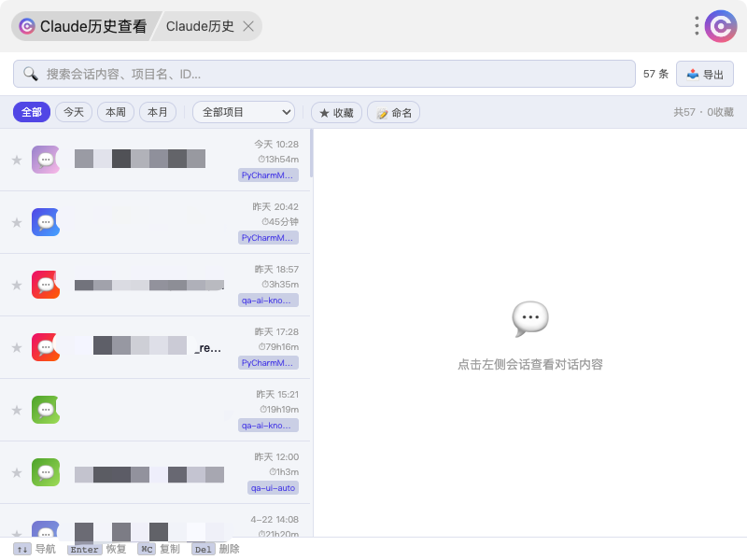Click the purple chat icon of today's 10:28 conversation
The height and width of the screenshot is (560, 747).
tap(46, 160)
